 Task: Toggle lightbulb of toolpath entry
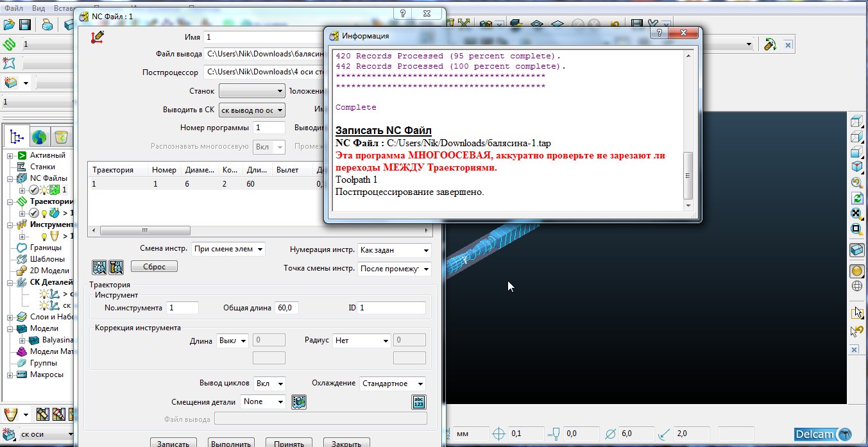click(44, 213)
